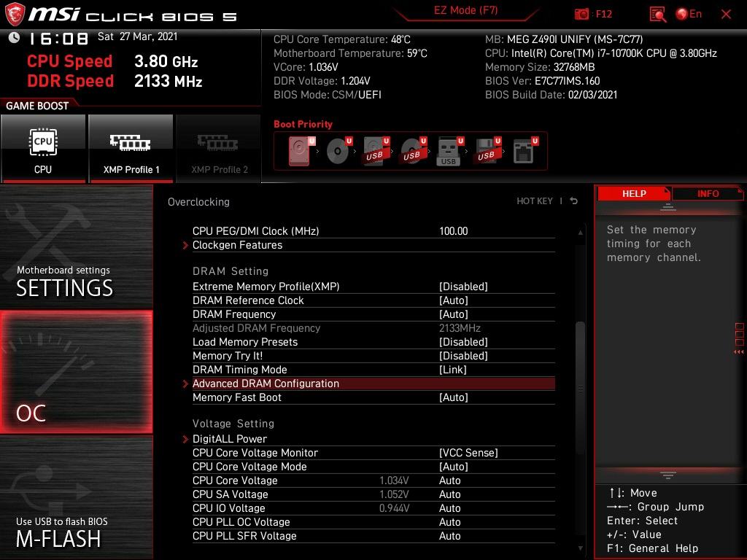The image size is (747, 560).
Task: Click the MSI dragon shield logo
Action: pyautogui.click(x=15, y=14)
